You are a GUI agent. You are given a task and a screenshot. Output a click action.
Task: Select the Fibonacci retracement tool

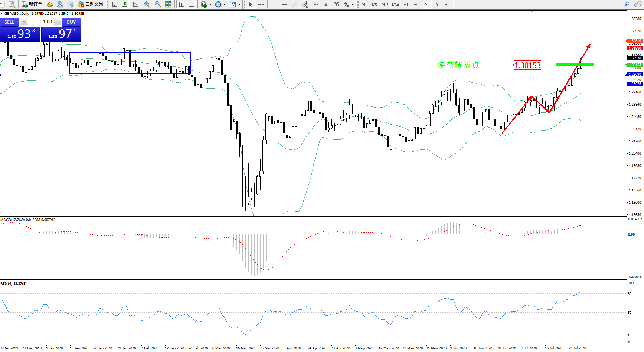click(315, 4)
